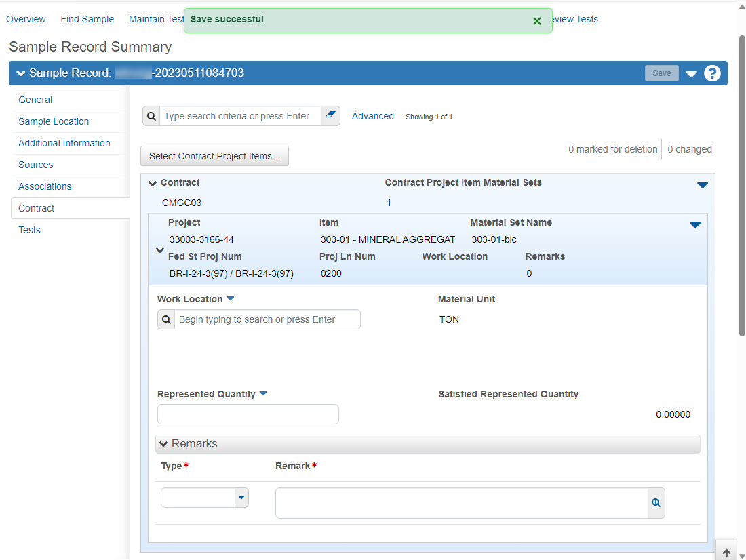Go to the Find Sample tab
This screenshot has height=560, width=746.
(87, 19)
